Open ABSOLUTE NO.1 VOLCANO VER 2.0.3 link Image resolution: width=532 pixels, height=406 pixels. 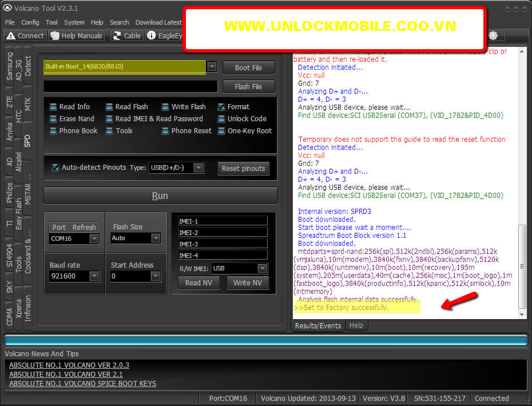(x=69, y=365)
